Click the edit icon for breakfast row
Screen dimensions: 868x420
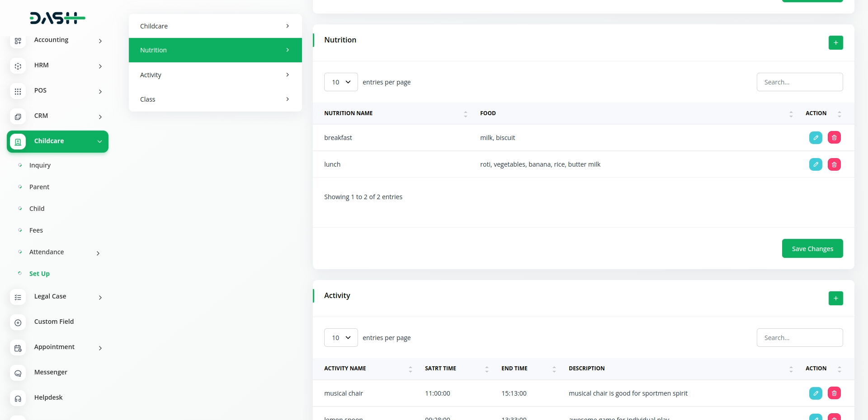click(815, 138)
